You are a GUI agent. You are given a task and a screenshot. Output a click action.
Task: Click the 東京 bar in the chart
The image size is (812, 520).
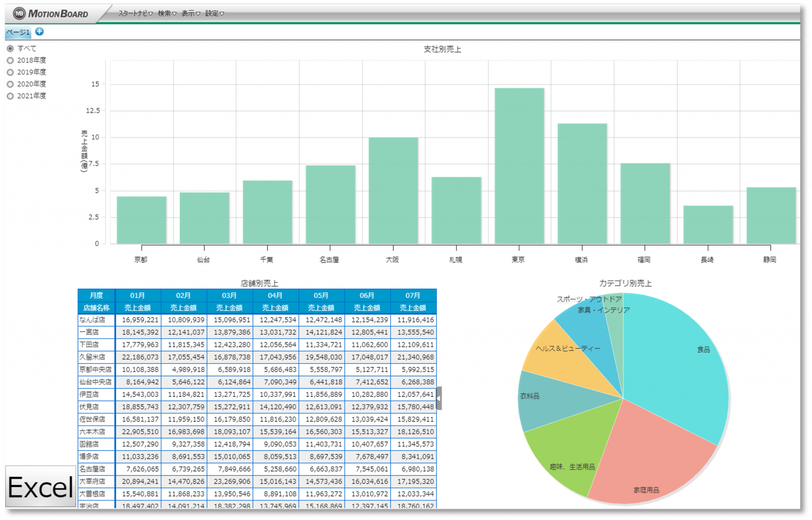pyautogui.click(x=519, y=166)
